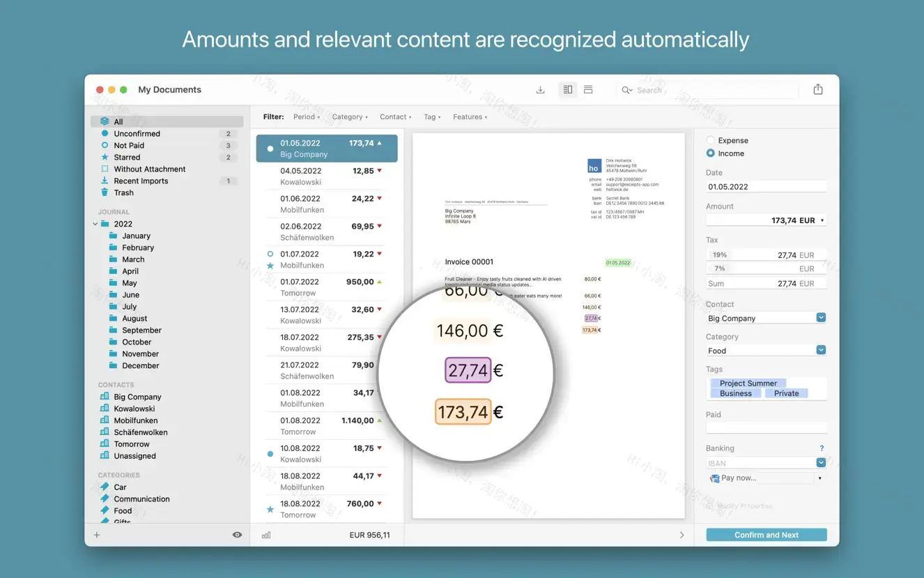The width and height of the screenshot is (924, 578).
Task: Open the Import/Download icon in the toolbar
Action: (540, 90)
